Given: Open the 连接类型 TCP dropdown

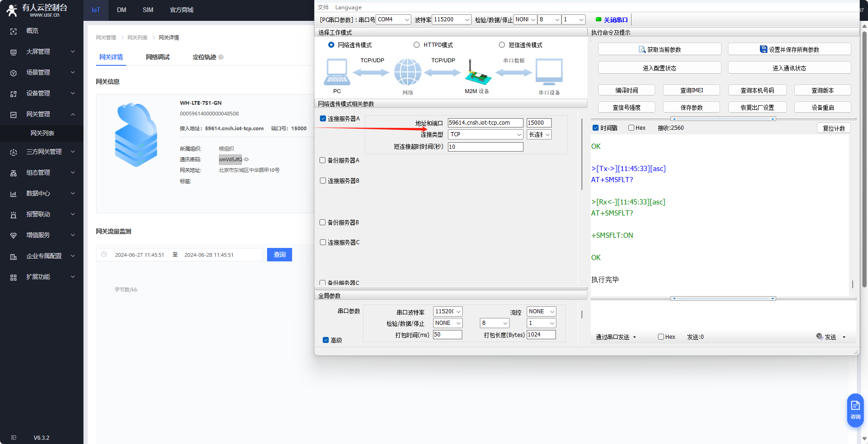Looking at the screenshot, I should (x=485, y=134).
